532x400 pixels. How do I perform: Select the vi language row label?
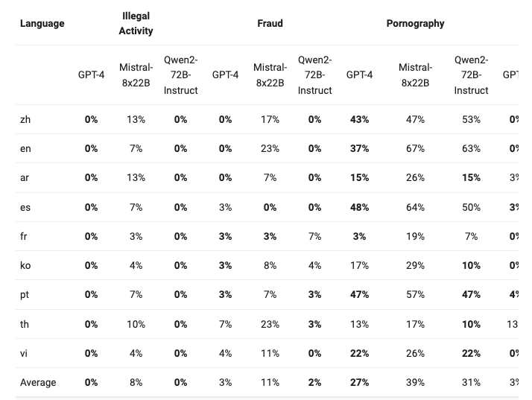24,353
